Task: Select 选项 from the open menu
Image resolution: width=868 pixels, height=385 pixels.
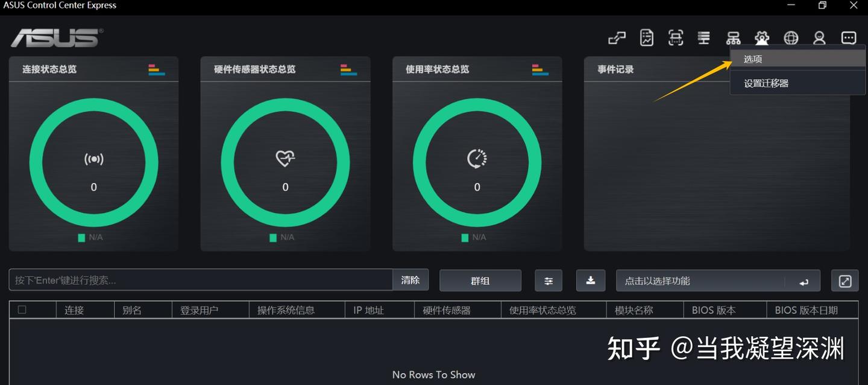Action: (752, 59)
